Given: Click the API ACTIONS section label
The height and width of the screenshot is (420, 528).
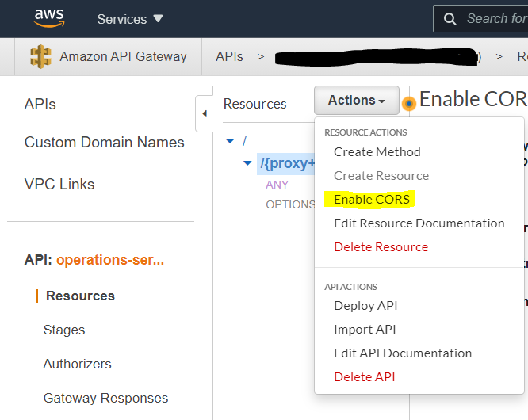Looking at the screenshot, I should pos(351,287).
